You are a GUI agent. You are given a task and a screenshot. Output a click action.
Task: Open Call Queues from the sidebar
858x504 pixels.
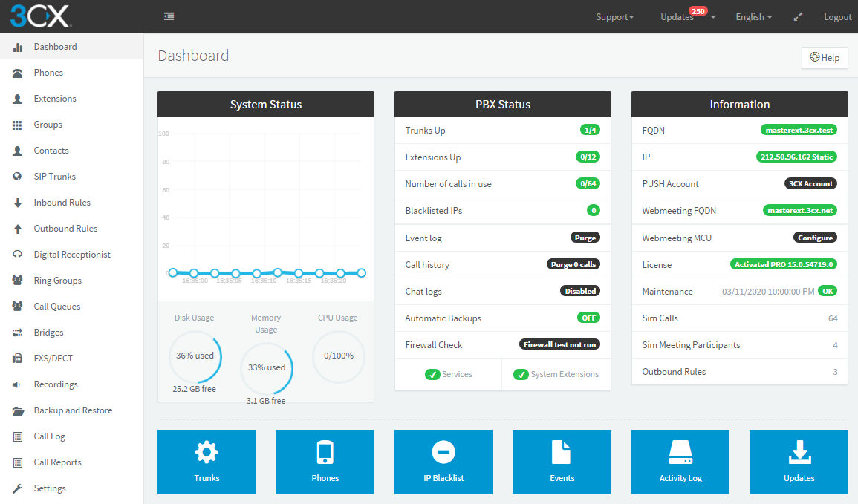coord(56,307)
